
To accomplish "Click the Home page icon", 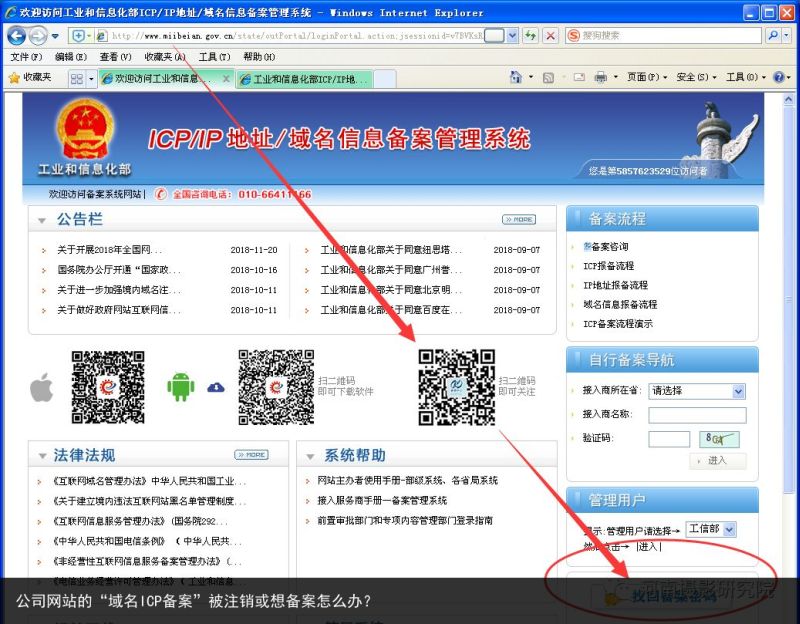I will coord(516,77).
